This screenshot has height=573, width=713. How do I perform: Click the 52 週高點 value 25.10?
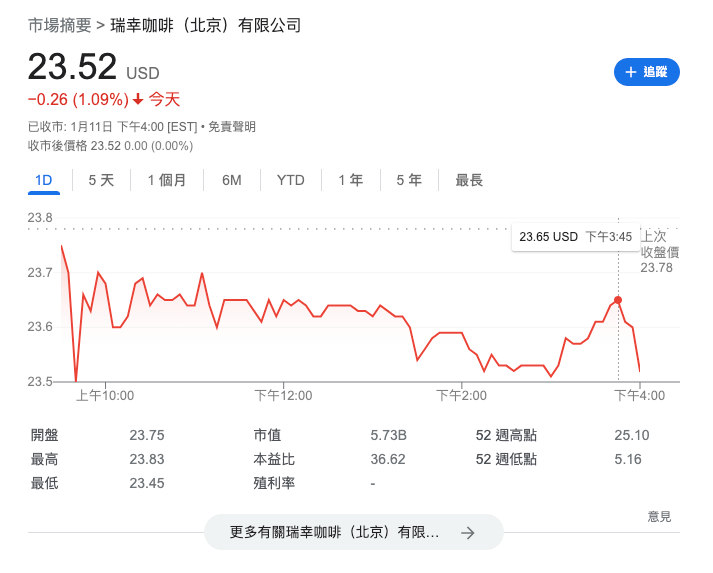632,435
